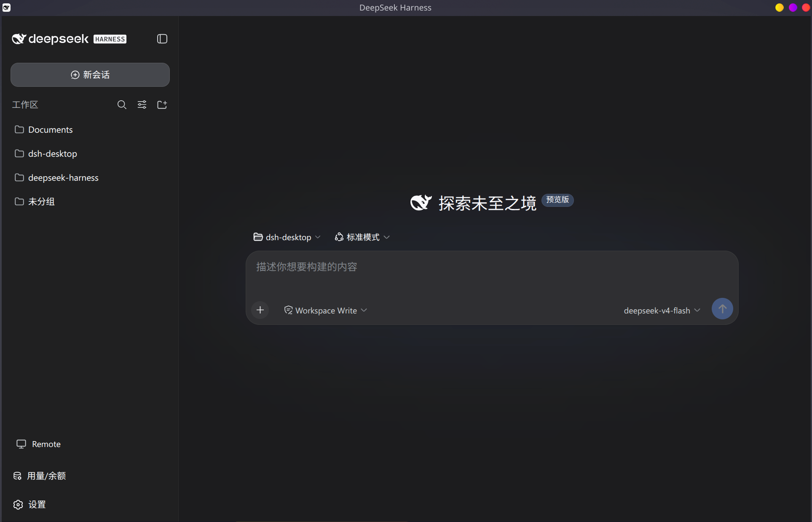The image size is (812, 522).
Task: Click the 预览版 preview badge
Action: point(557,200)
